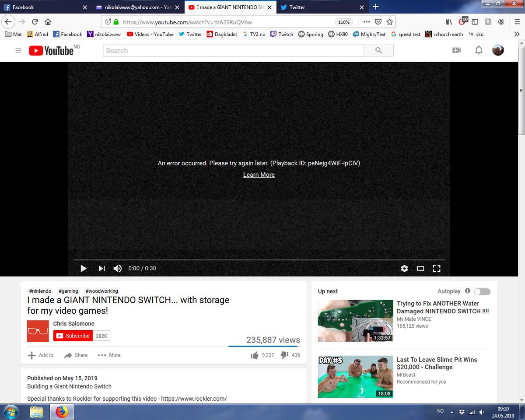This screenshot has height=420, width=525.
Task: Save page to Pocket
Action: point(378,22)
